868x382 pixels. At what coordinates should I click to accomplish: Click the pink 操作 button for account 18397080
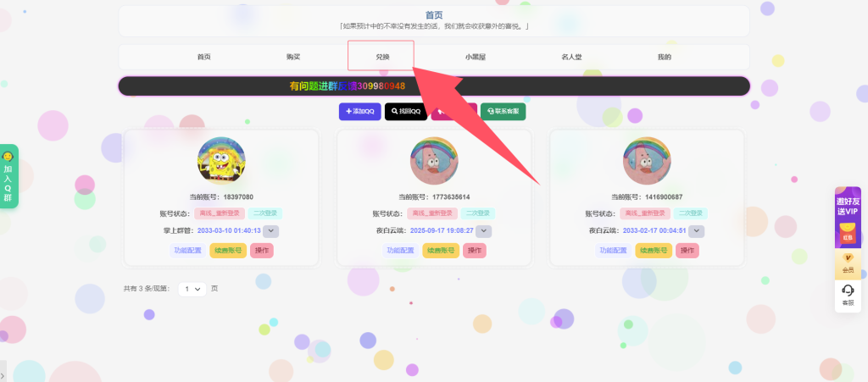(x=262, y=251)
